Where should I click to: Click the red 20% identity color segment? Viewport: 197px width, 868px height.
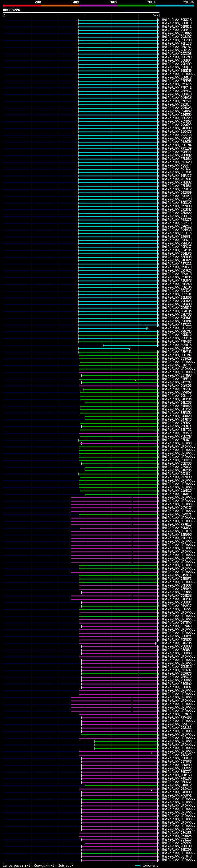(x=22, y=6)
